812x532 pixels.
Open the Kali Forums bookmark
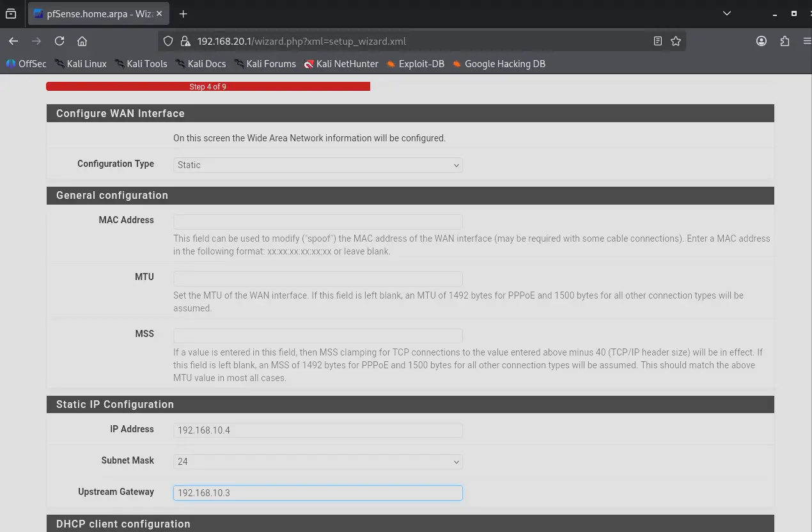[x=265, y=64]
